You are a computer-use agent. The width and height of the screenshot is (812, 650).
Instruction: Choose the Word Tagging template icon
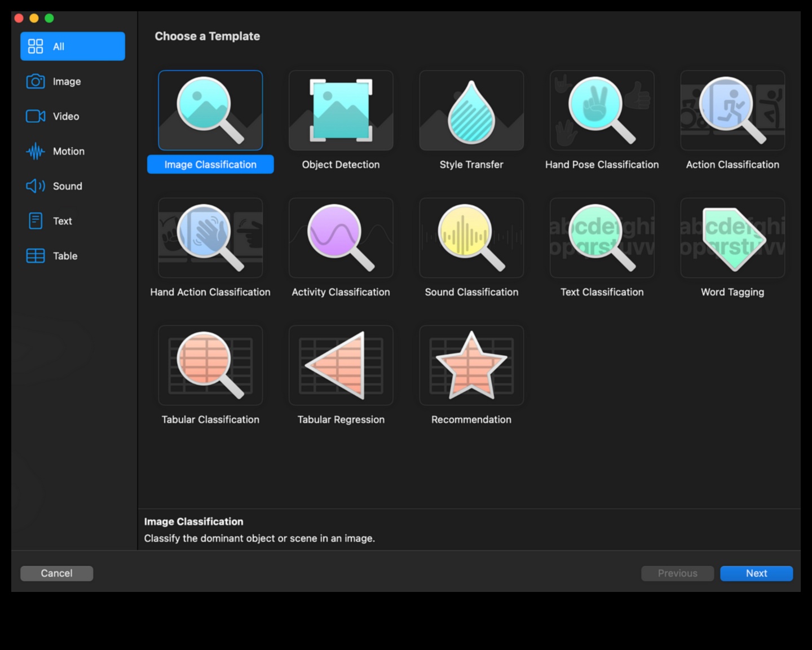click(x=732, y=238)
